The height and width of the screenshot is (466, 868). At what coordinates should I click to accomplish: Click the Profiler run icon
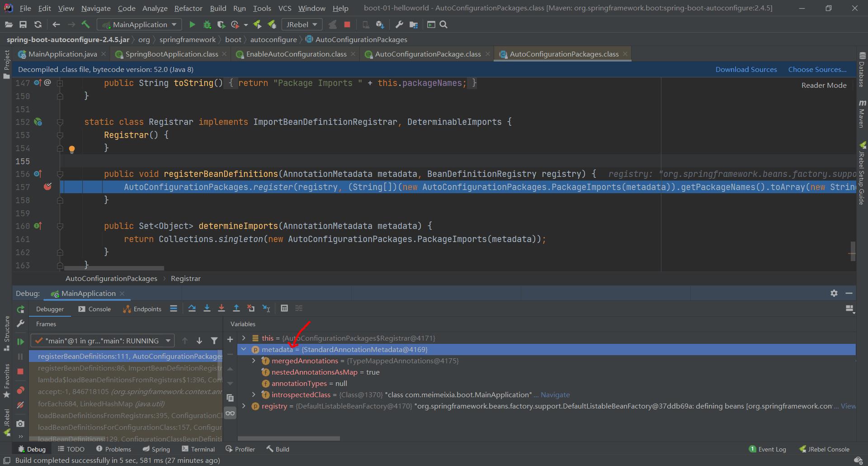tap(235, 24)
